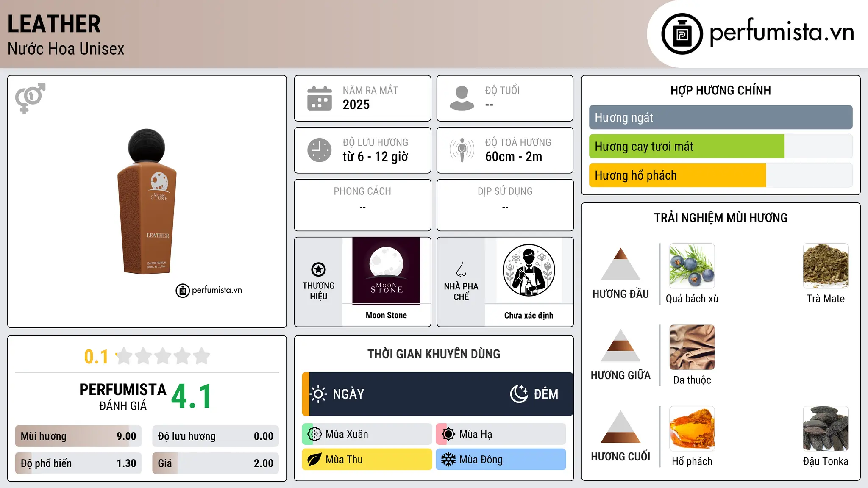The height and width of the screenshot is (488, 868).
Task: Select the Mùa Xuân season bar
Action: [x=367, y=434]
